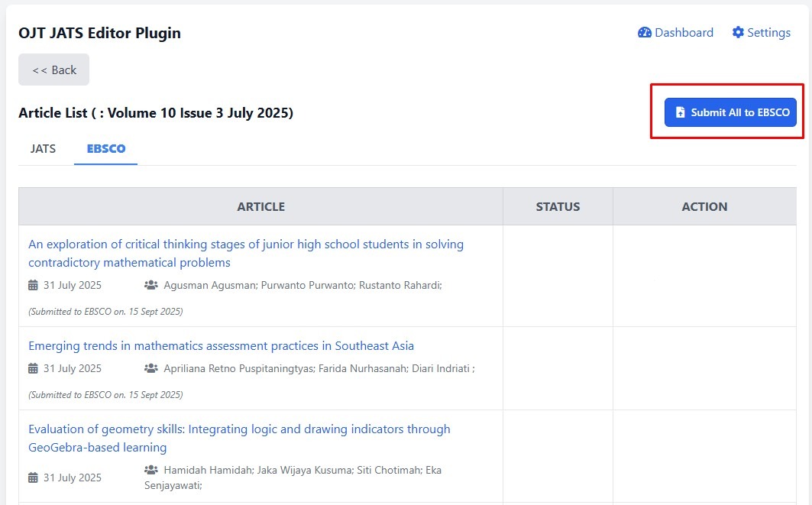The image size is (812, 505).
Task: Click the ARTICLE column header
Action: point(260,206)
